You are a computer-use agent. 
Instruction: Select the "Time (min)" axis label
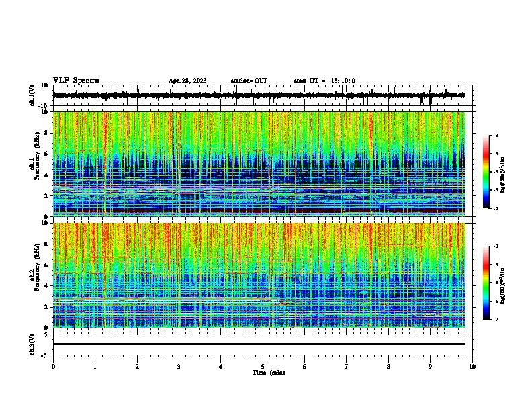[269, 373]
